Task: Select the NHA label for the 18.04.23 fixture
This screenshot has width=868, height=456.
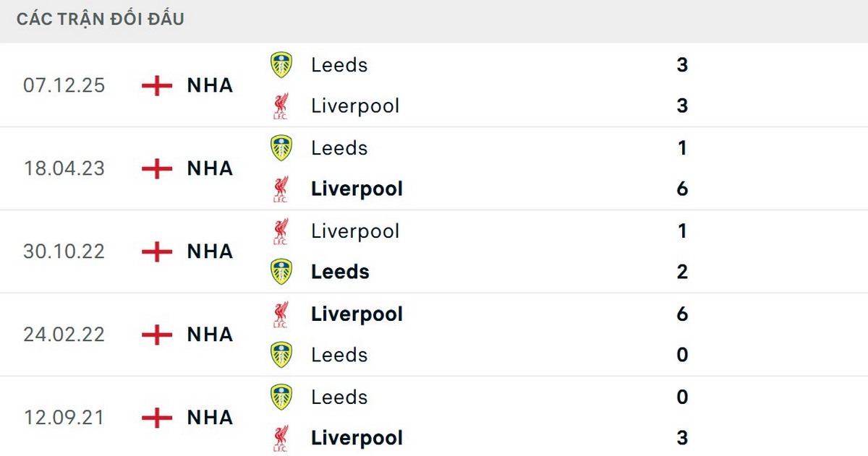Action: pos(210,168)
